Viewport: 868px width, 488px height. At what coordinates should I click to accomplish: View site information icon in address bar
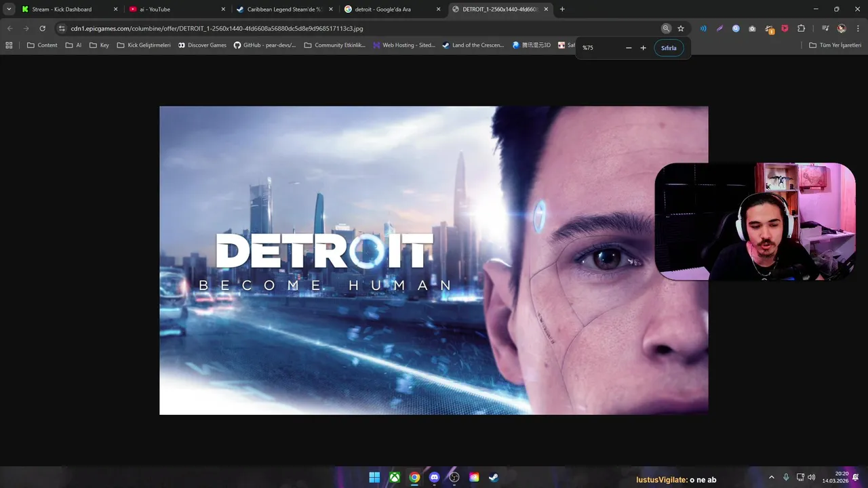(x=62, y=28)
